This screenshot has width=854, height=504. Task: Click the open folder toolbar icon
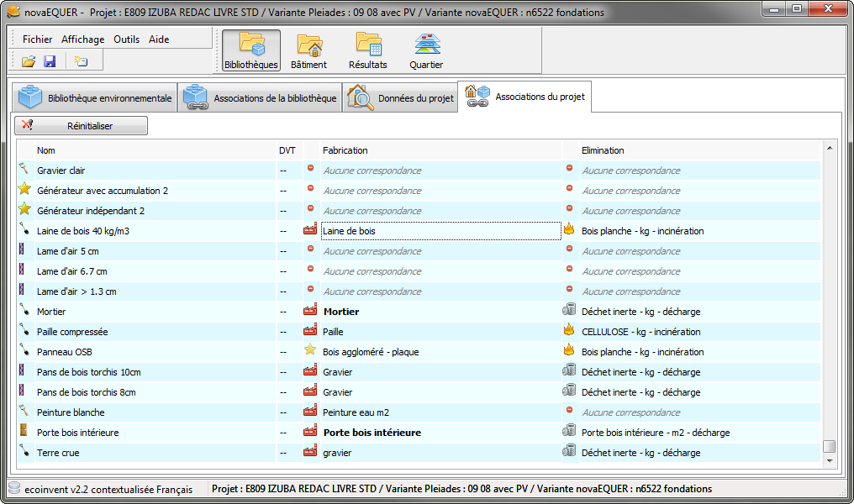click(29, 61)
